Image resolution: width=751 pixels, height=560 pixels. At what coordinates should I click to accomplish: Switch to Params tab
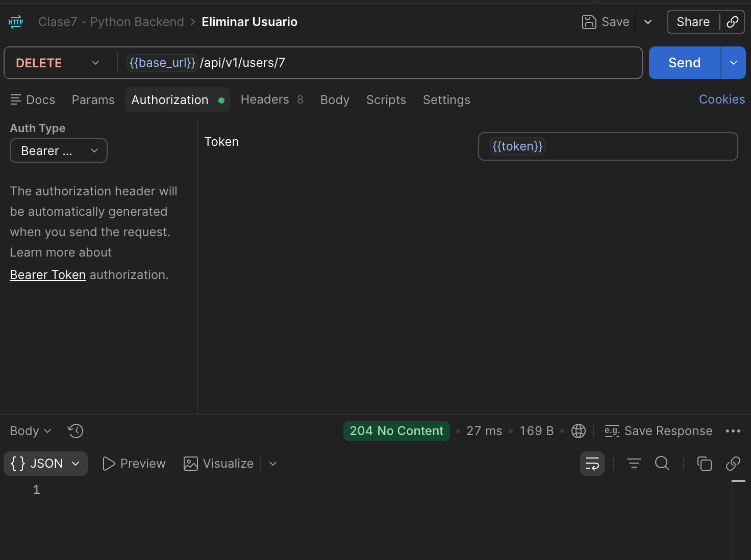click(x=93, y=100)
